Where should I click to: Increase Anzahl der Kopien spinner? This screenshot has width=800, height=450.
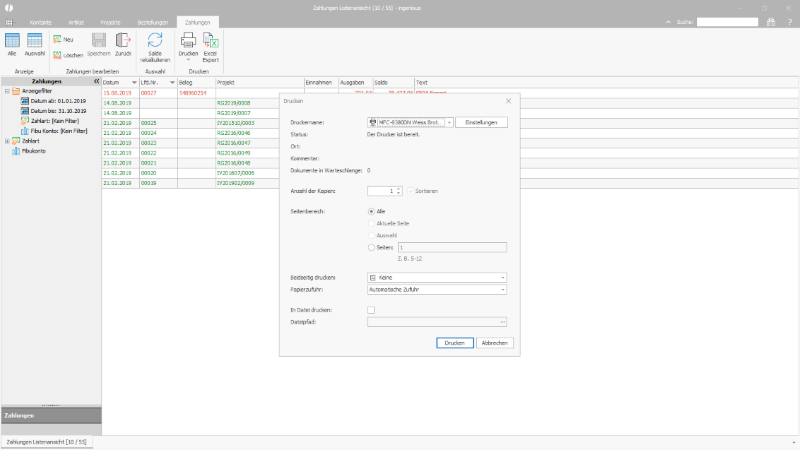(399, 189)
